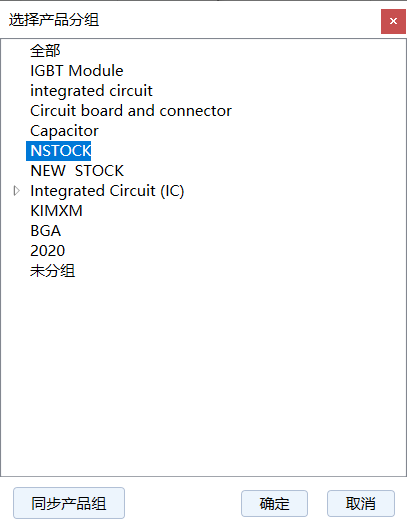Select Integrated Circuit (IC) tree item
The height and width of the screenshot is (529, 407).
(107, 191)
